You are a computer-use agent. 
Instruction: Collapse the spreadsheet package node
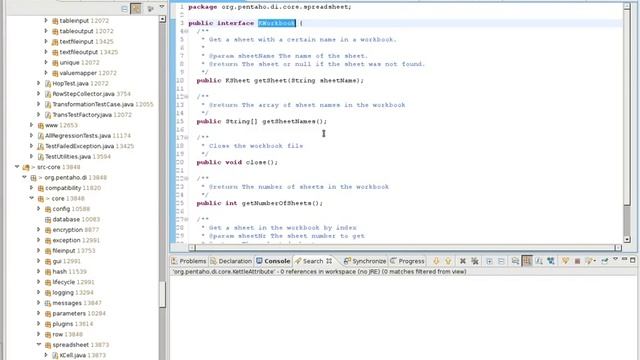(x=39, y=344)
